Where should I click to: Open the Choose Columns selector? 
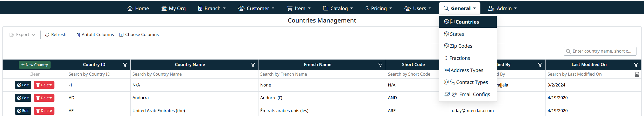tap(139, 35)
